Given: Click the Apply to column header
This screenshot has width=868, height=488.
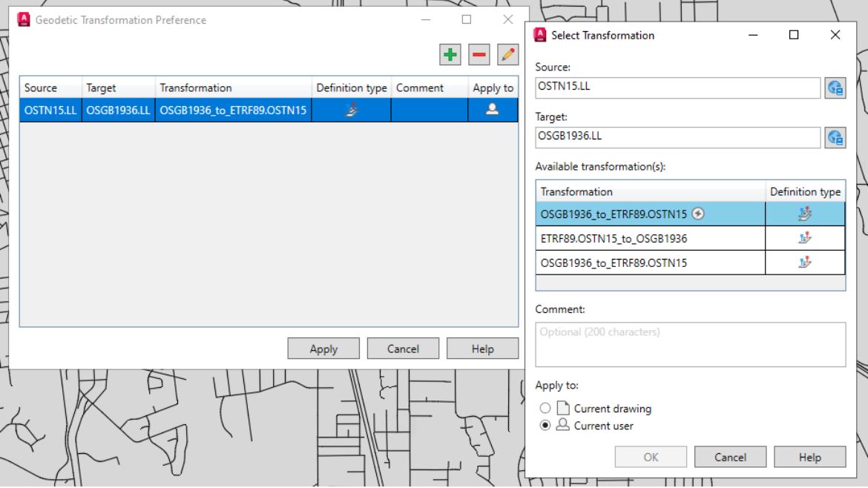Looking at the screenshot, I should (x=493, y=88).
